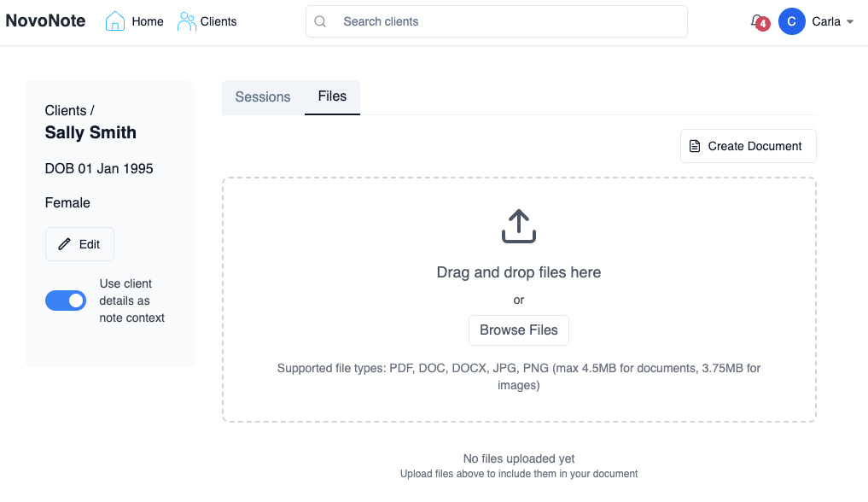Screen dimensions: 868x502
Task: Click the Browse Files button
Action: click(x=518, y=330)
